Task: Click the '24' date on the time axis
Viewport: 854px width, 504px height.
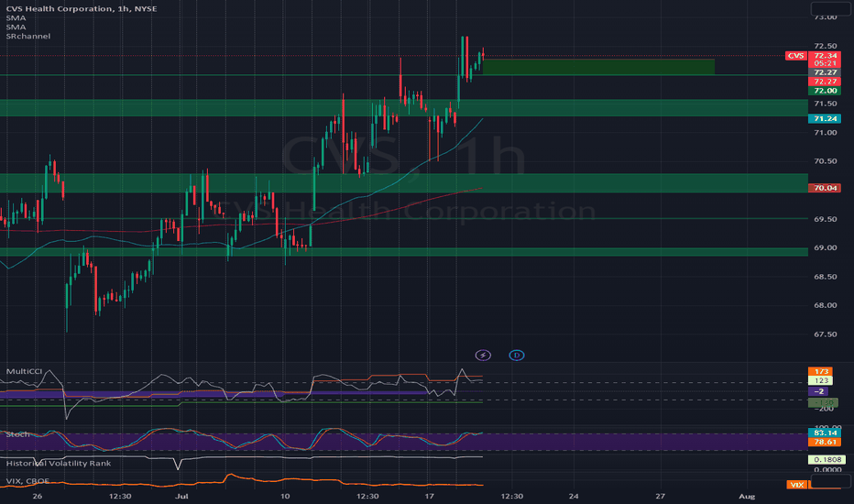Action: 574,497
